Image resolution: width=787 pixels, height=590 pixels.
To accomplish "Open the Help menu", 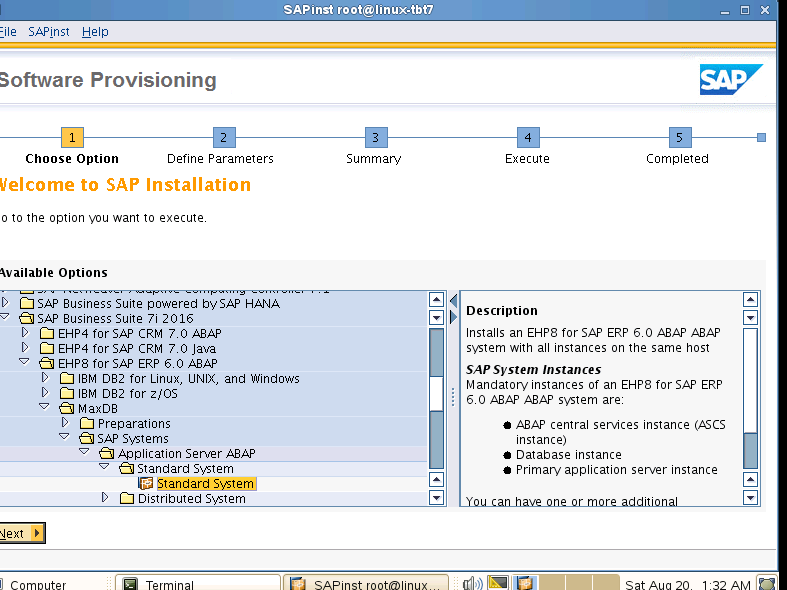I will [x=95, y=32].
